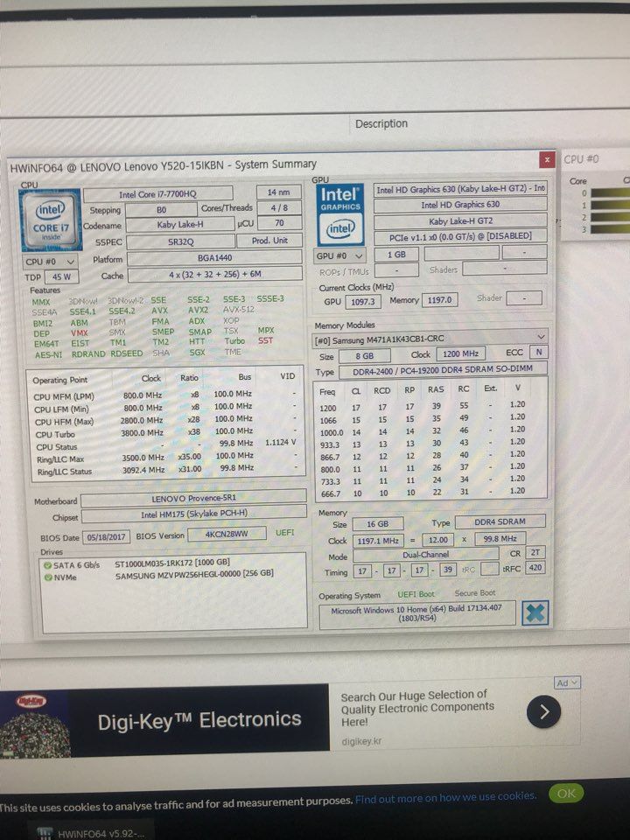Click the Motherboard LENOVO Provence-5R1 field
Image resolution: width=630 pixels, height=840 pixels.
click(x=194, y=499)
